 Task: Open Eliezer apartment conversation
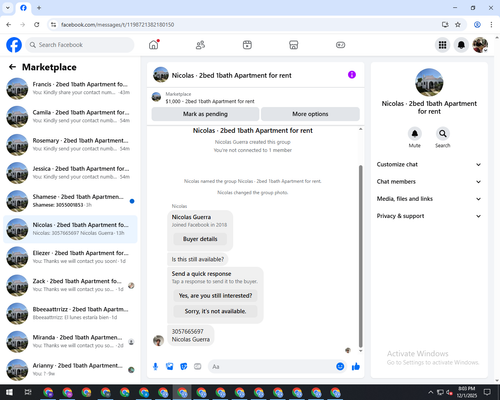pyautogui.click(x=70, y=257)
